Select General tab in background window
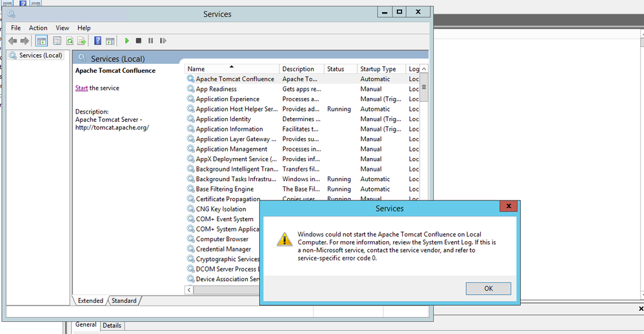 (x=86, y=324)
